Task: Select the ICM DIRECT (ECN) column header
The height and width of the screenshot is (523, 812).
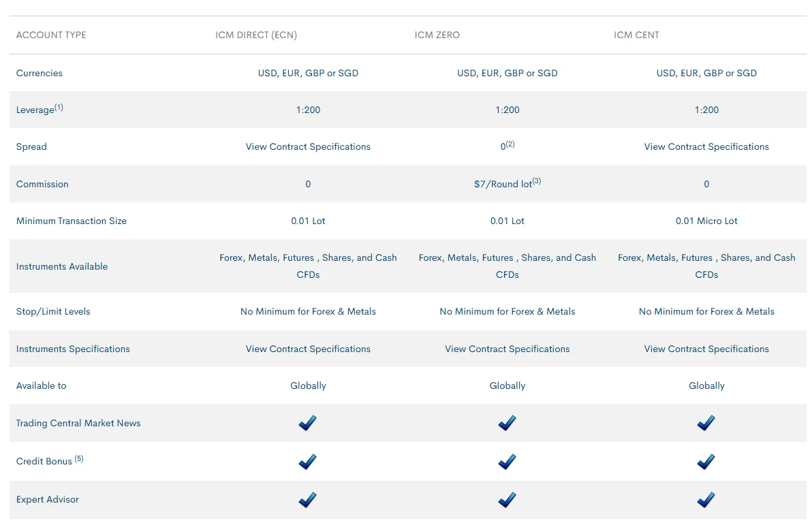Action: click(256, 35)
